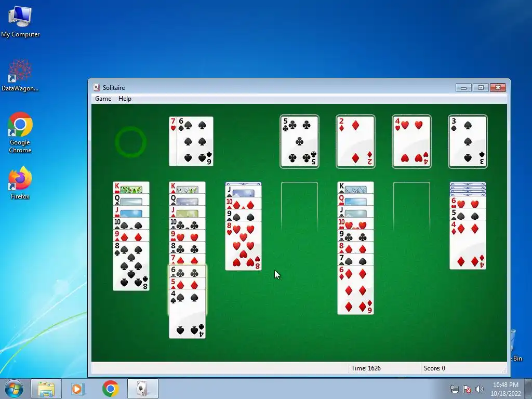Select the Jack of hearts card
The width and height of the screenshot is (532, 399).
(131, 211)
